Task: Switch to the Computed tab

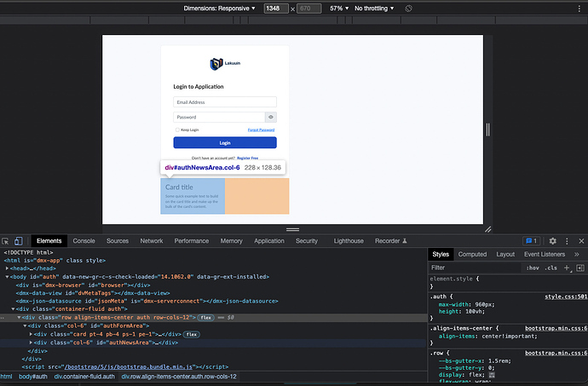Action: pyautogui.click(x=472, y=254)
